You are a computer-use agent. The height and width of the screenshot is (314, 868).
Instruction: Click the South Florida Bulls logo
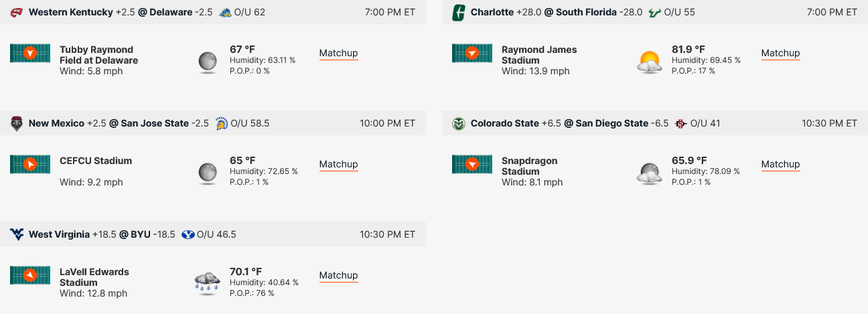[x=654, y=12]
